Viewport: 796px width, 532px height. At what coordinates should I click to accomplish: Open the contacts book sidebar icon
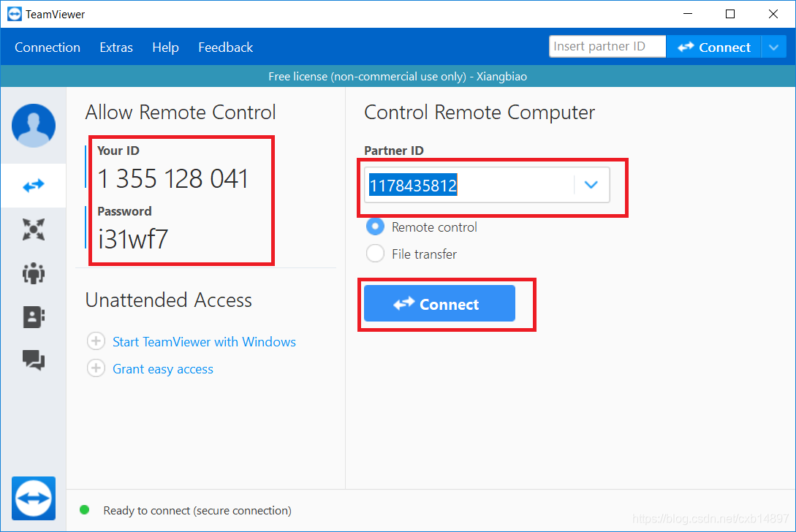coord(34,316)
